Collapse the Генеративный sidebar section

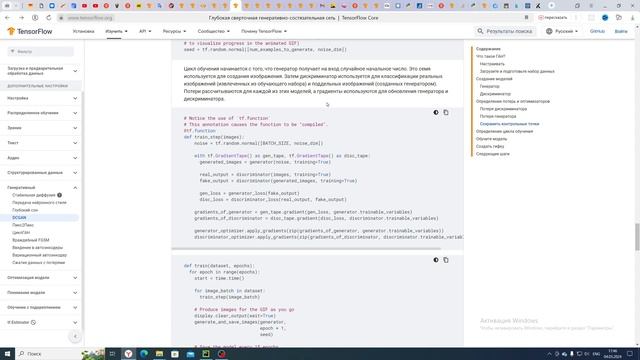(41, 188)
